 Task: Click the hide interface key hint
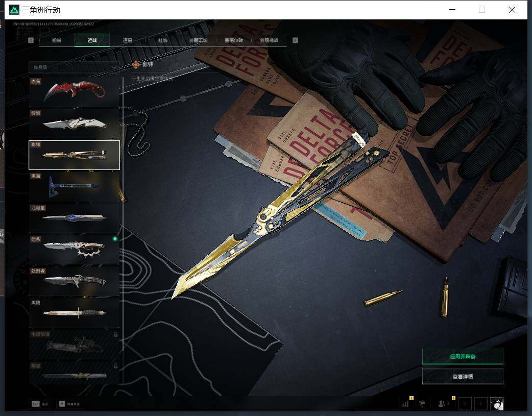coord(69,404)
